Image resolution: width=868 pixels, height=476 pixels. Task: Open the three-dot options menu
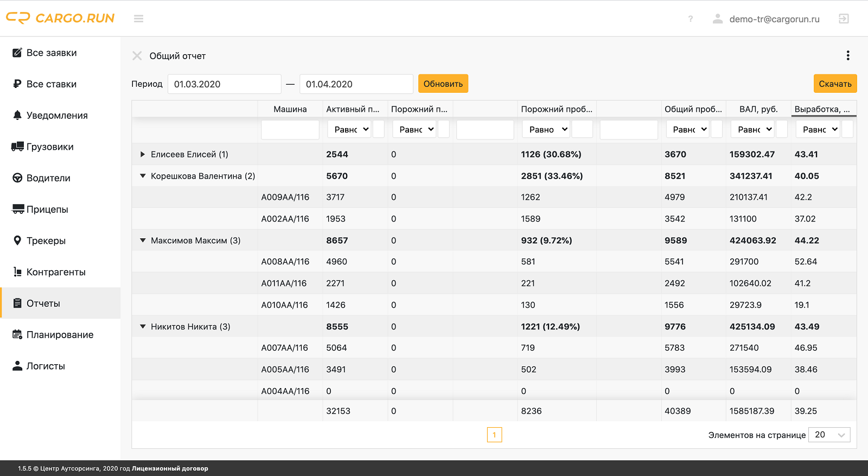pyautogui.click(x=848, y=55)
